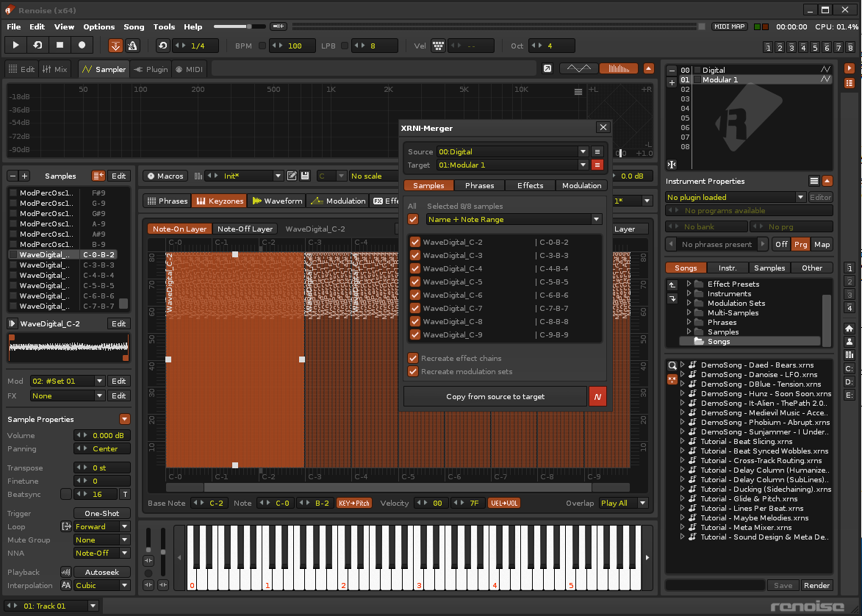The width and height of the screenshot is (862, 616).
Task: Click the loop pattern playback button
Action: tap(38, 45)
